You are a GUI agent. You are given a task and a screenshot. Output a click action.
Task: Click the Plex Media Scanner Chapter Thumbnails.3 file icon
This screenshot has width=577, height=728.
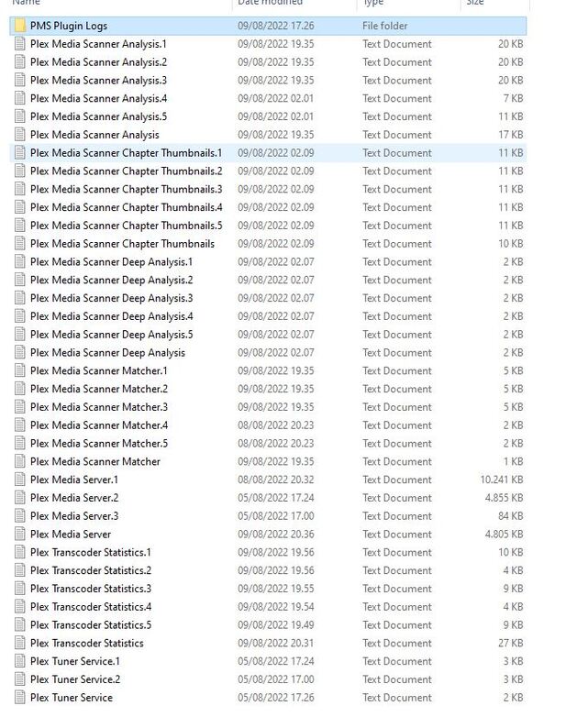tap(20, 189)
